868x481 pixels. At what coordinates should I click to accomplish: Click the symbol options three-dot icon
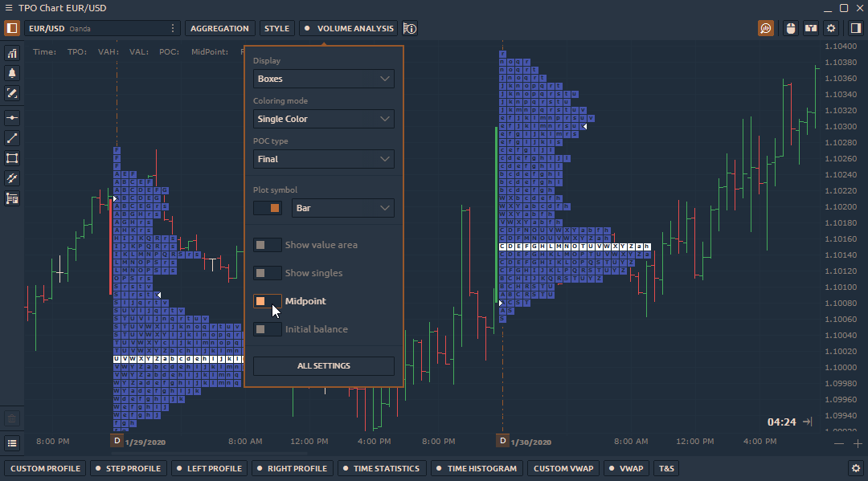pos(173,28)
